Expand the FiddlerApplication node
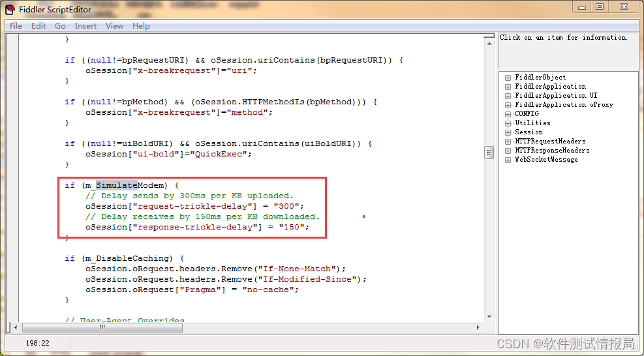The width and height of the screenshot is (644, 356). click(508, 87)
